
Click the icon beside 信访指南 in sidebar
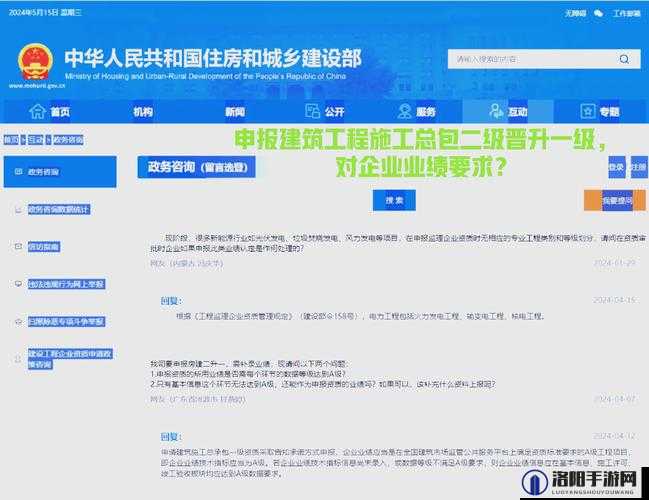[18, 247]
